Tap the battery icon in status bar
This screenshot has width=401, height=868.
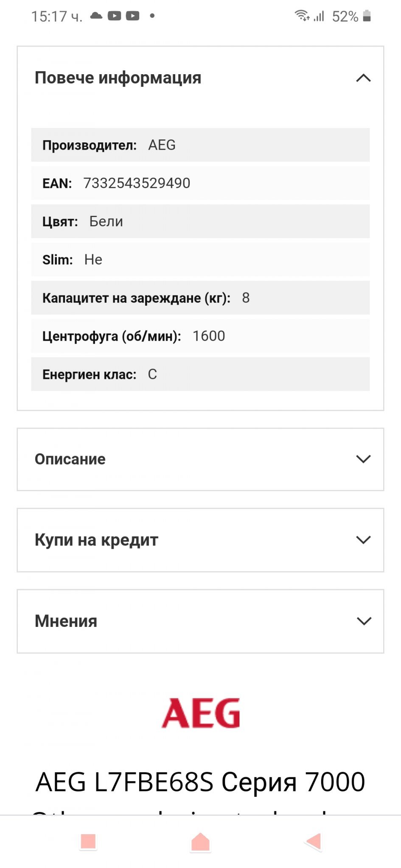pyautogui.click(x=367, y=16)
